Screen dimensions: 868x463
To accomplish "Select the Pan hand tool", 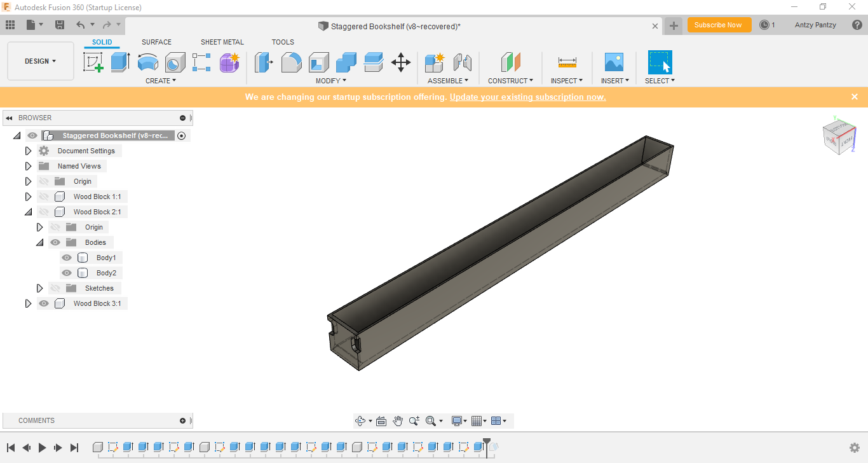I will tap(398, 421).
